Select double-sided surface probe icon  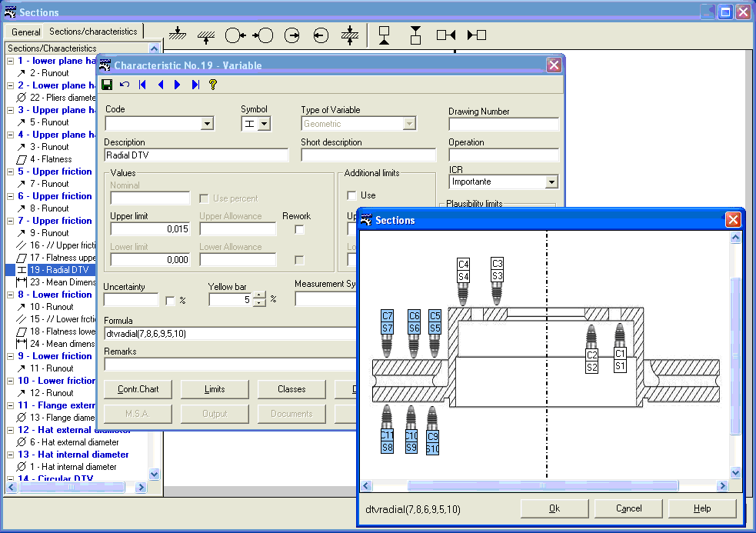(x=350, y=35)
